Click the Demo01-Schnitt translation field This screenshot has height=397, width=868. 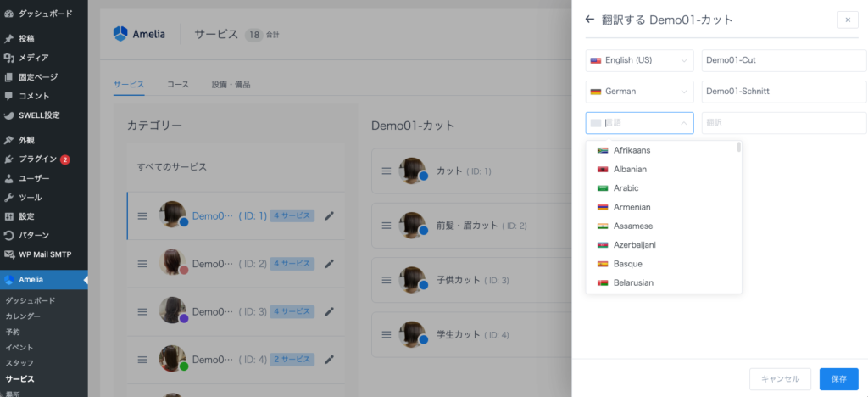point(783,92)
